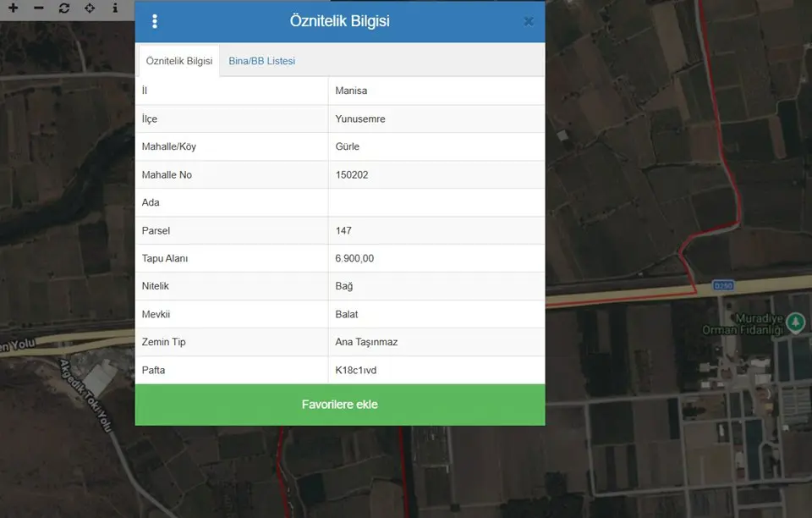Select the Yunusemre district value
This screenshot has width=812, height=518.
click(x=360, y=118)
